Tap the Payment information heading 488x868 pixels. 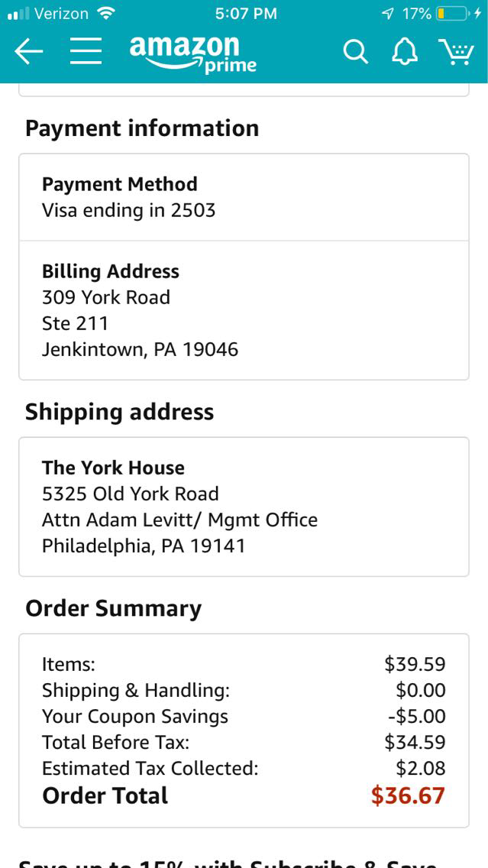click(142, 128)
